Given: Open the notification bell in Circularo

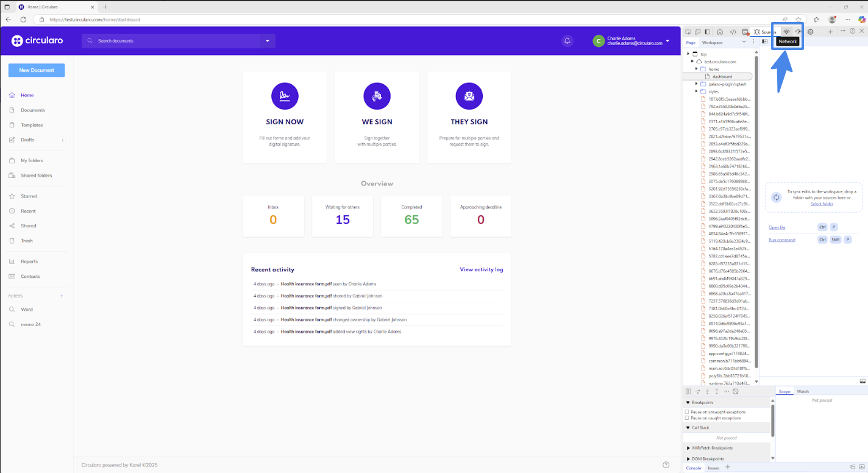Looking at the screenshot, I should click(567, 40).
